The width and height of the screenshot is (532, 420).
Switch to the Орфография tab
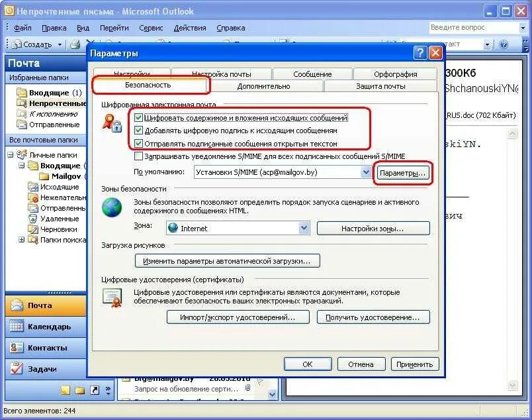(x=395, y=74)
